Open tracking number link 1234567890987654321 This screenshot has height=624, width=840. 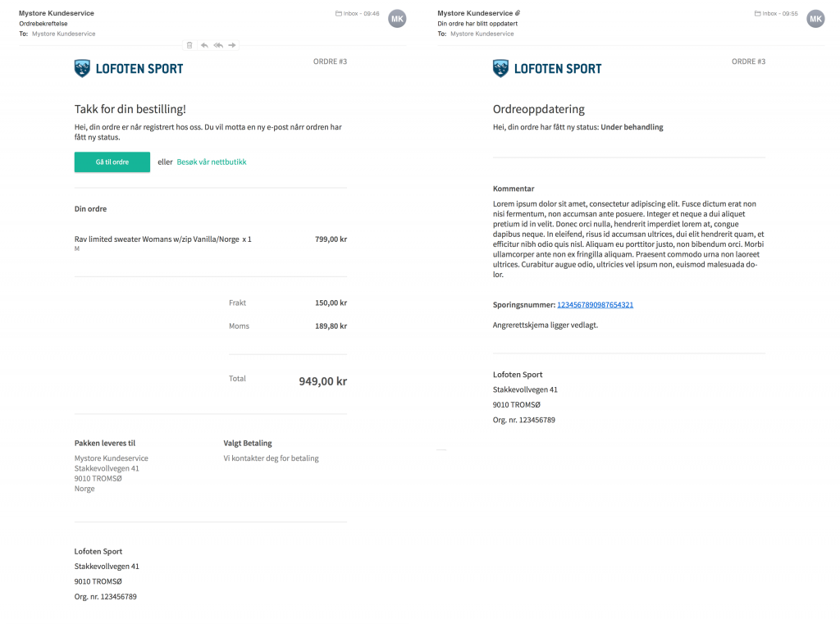[595, 305]
